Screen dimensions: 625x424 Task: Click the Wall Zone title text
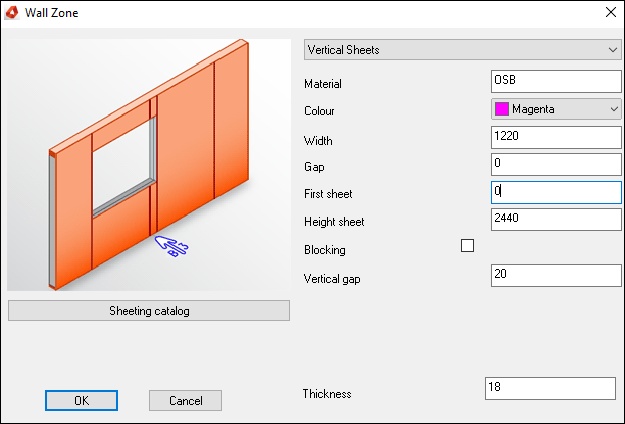point(51,13)
